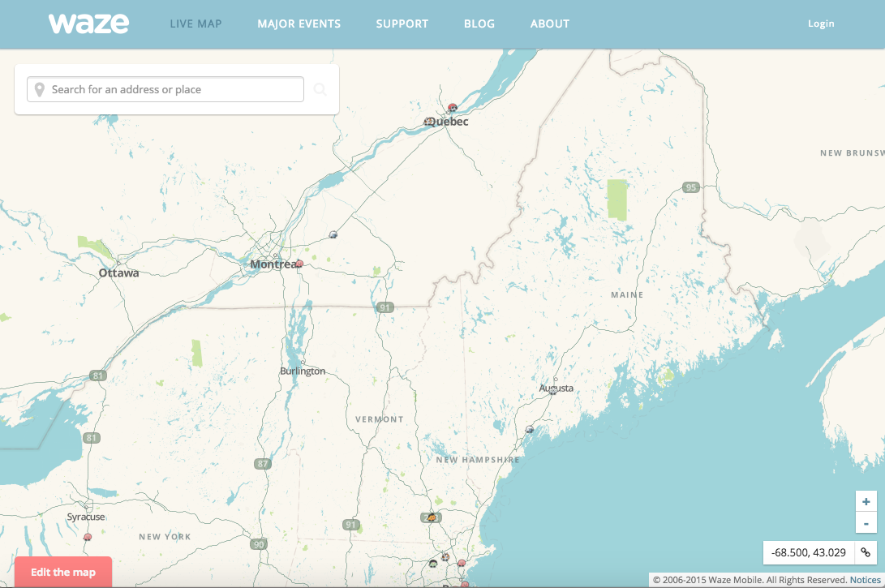Viewport: 885px width, 588px height.
Task: Open the Login link
Action: [821, 24]
